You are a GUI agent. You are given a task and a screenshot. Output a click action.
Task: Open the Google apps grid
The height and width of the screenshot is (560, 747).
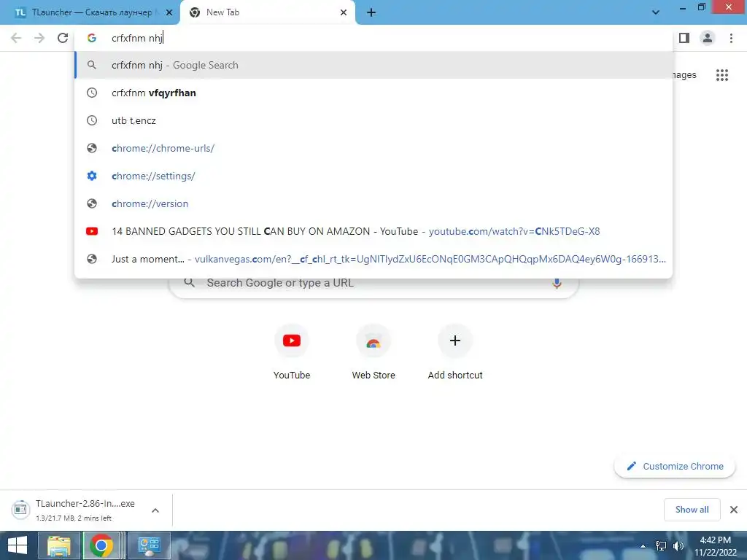[722, 75]
